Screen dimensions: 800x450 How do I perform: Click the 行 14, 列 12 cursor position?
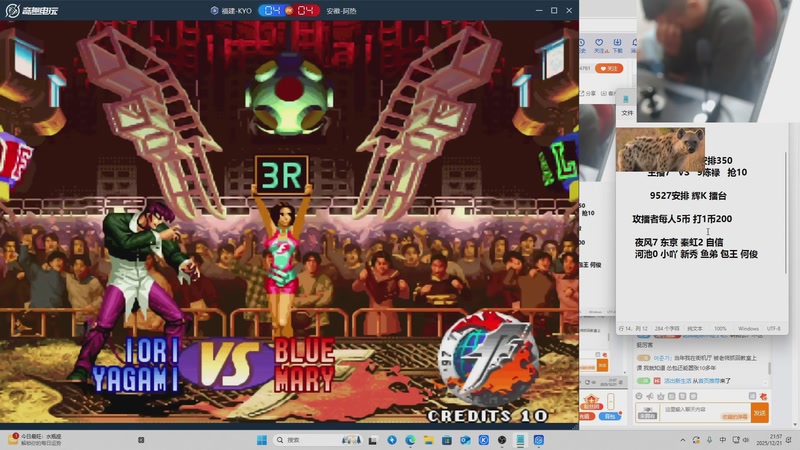633,329
